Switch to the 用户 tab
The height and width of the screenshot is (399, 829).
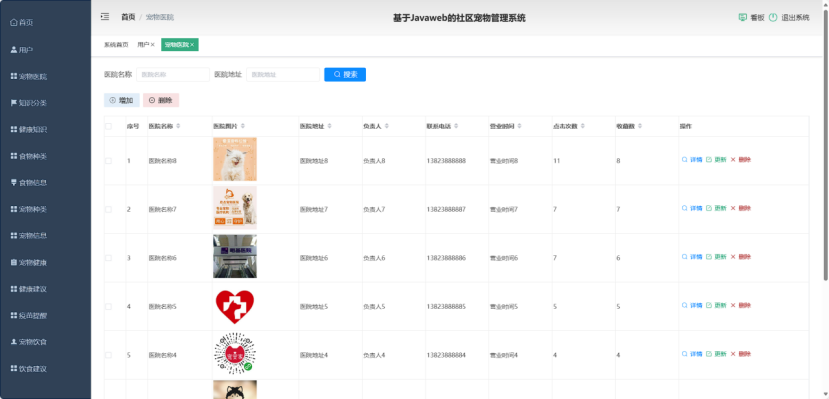click(143, 45)
